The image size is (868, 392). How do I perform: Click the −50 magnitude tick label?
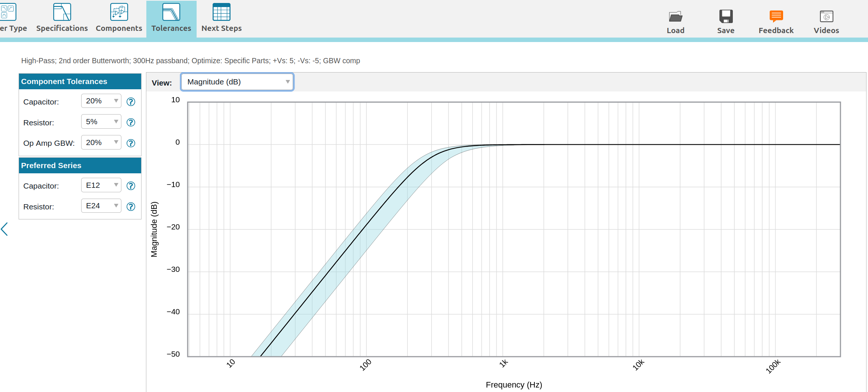173,354
